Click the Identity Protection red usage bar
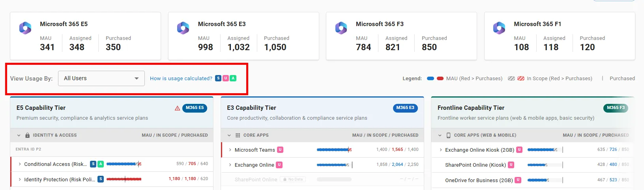The image size is (644, 190). [124, 179]
